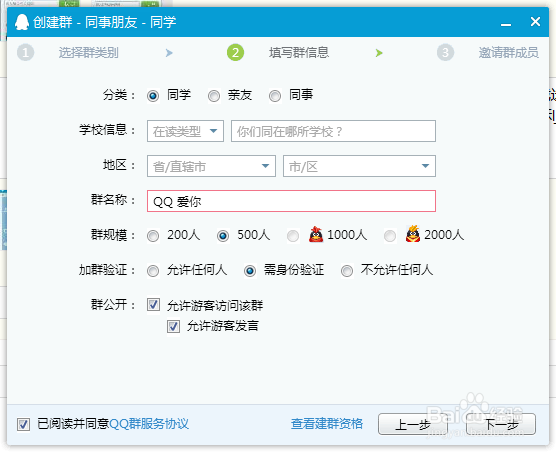Click the red crown penguin icon beside 1000人
This screenshot has width=556, height=452.
point(316,234)
